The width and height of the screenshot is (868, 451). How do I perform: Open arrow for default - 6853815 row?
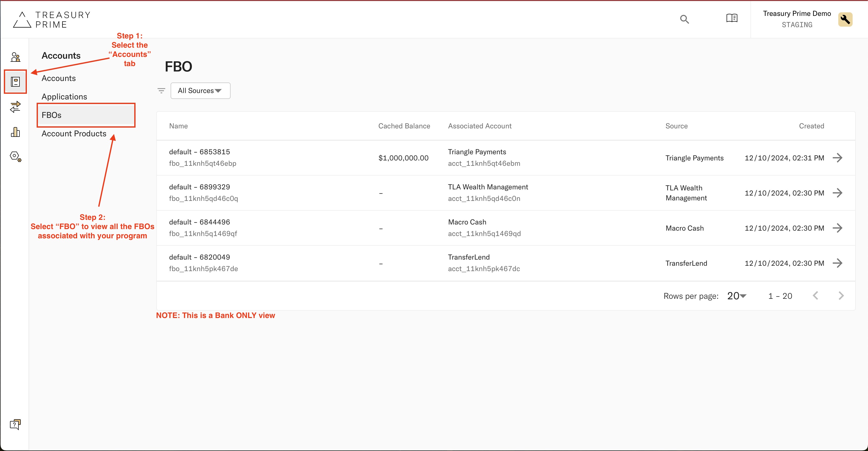coord(838,158)
